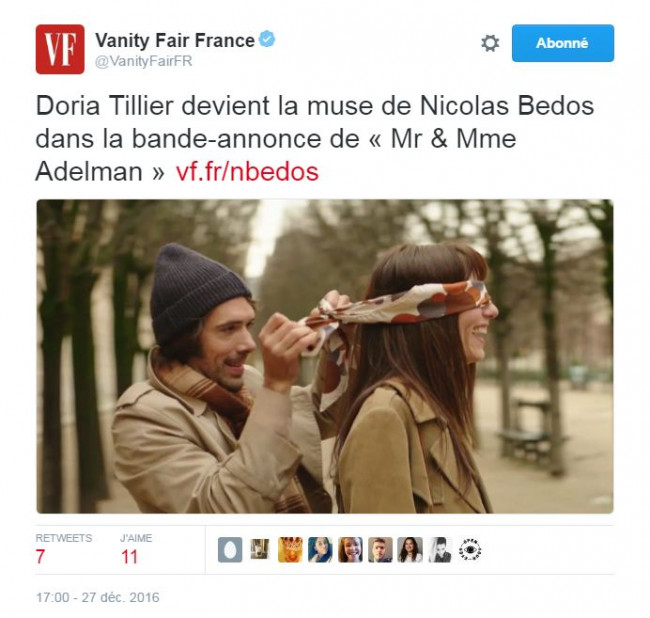Image resolution: width=650 pixels, height=618 pixels.
Task: Open the @VanityFairFR handle
Action: coord(143,61)
